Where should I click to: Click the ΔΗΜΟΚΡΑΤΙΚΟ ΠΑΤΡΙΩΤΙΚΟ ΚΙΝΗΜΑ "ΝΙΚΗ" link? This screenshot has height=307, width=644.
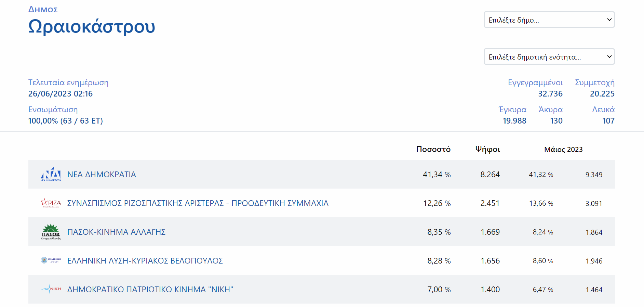click(150, 290)
